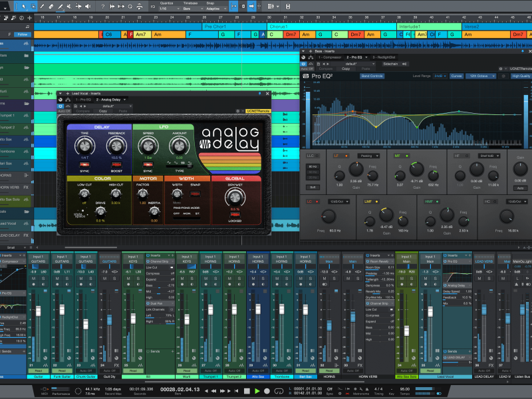Open the save icon in the top toolbar
Image resolution: width=532 pixels, height=399 pixels.
point(288,6)
